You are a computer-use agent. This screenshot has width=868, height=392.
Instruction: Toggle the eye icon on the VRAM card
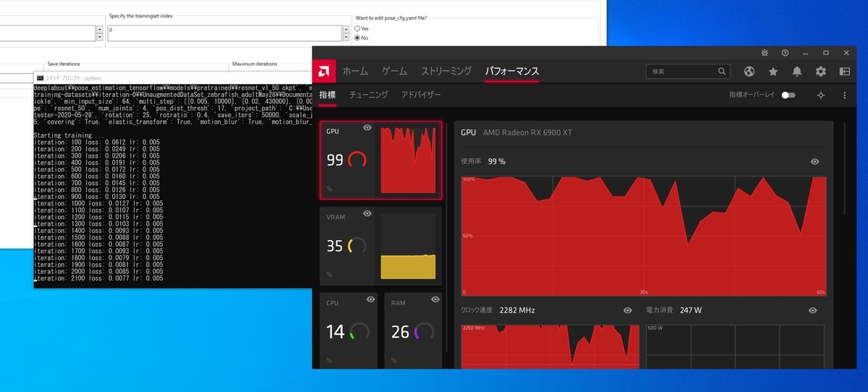pos(367,213)
